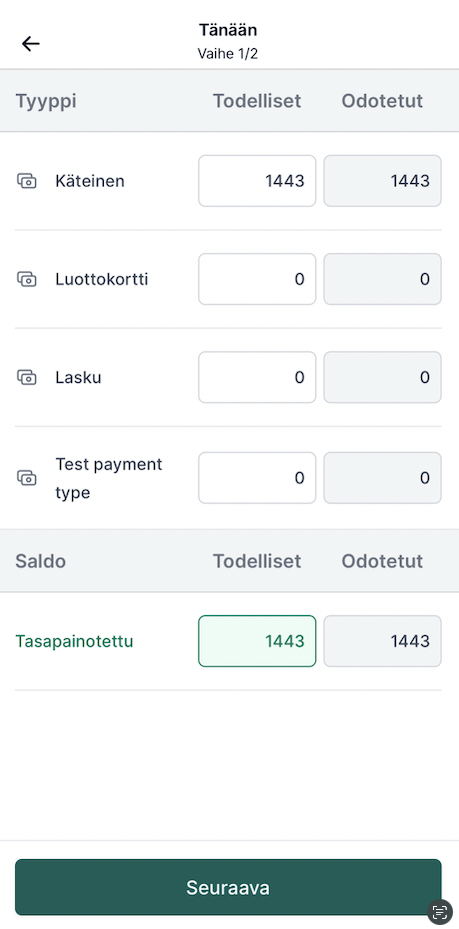The width and height of the screenshot is (459, 929).
Task: Go back using the arrow icon
Action: pyautogui.click(x=30, y=43)
